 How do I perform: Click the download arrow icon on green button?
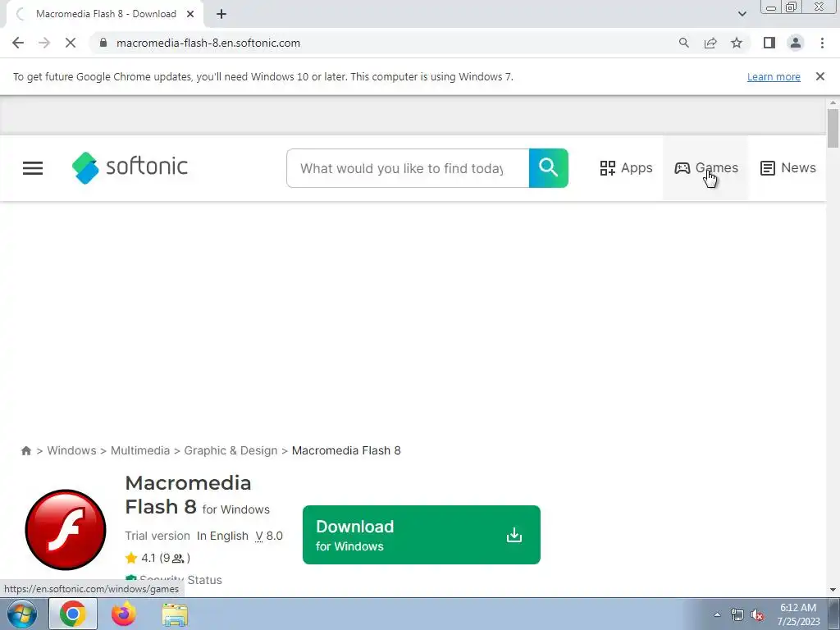tap(514, 535)
